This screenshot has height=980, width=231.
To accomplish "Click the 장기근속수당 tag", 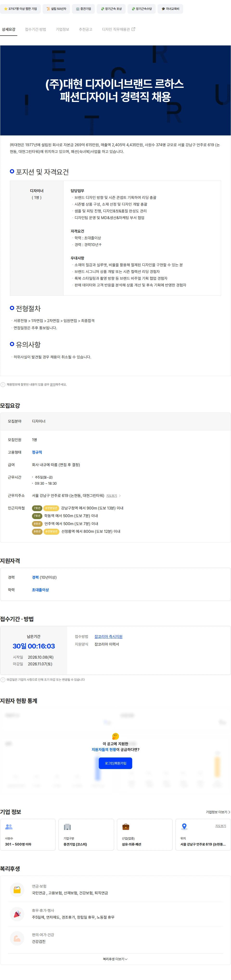I will [141, 9].
